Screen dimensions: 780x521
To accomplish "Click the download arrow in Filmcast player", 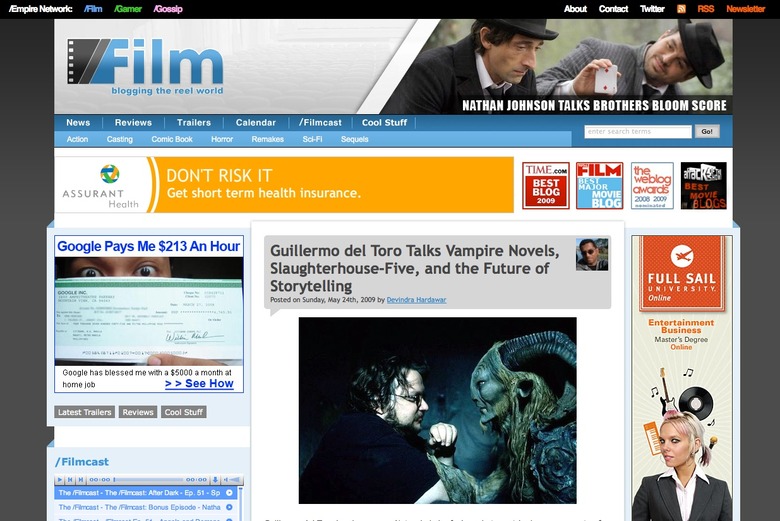I will 215,480.
